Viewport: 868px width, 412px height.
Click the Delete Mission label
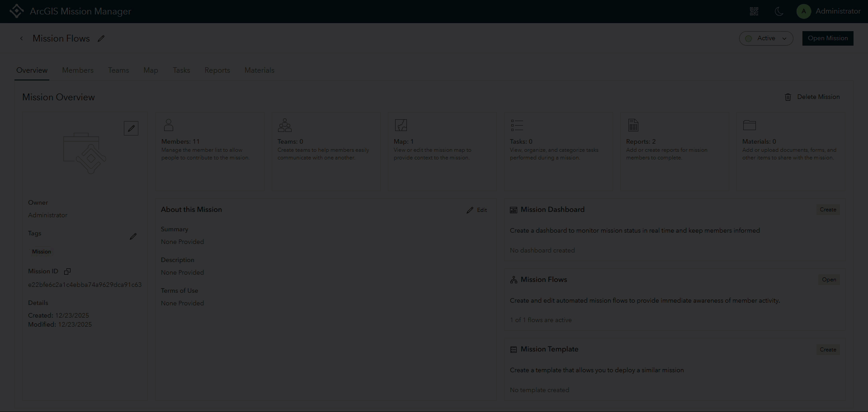coord(818,97)
